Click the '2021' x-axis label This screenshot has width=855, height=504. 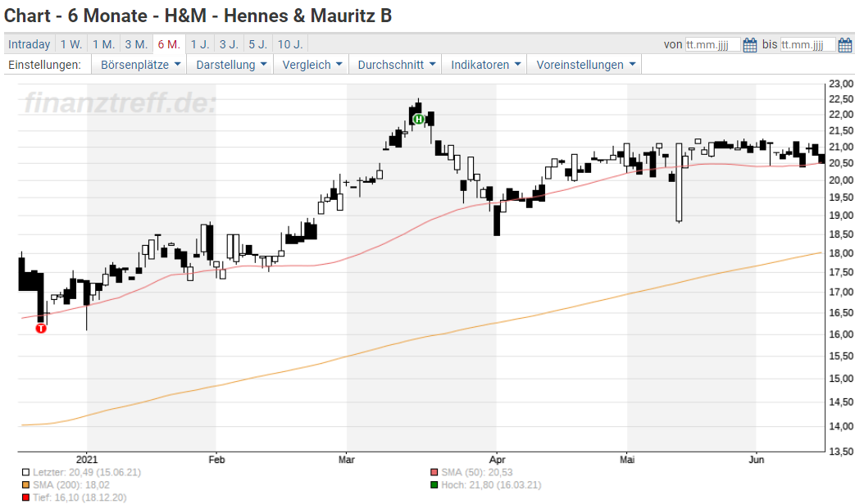click(x=87, y=459)
